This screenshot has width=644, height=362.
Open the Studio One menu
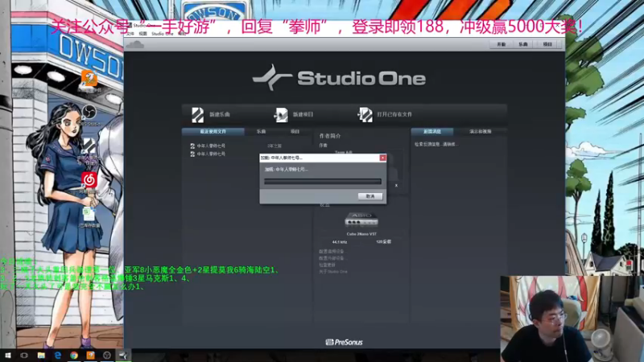pos(163,34)
